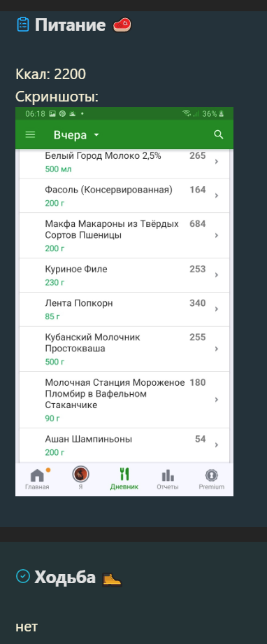Click the meat emoji next to Питание
The height and width of the screenshot is (644, 267).
(x=122, y=25)
